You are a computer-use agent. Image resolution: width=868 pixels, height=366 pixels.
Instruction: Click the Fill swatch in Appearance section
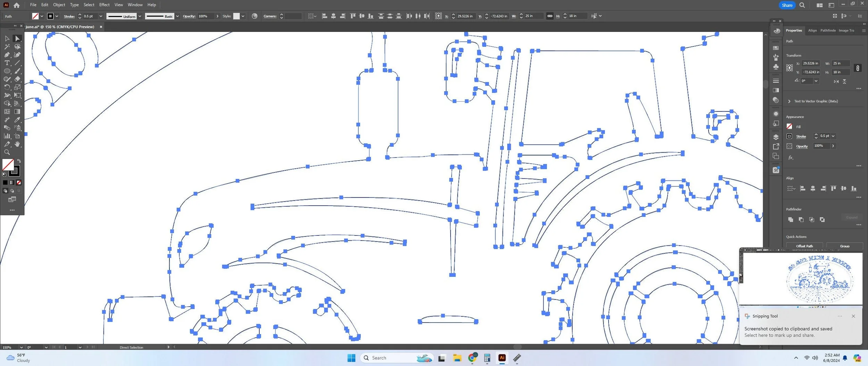coord(789,126)
